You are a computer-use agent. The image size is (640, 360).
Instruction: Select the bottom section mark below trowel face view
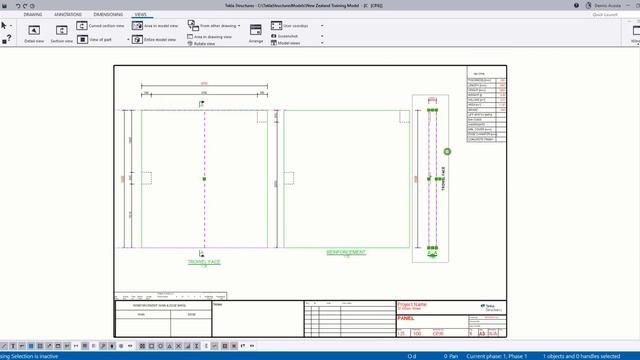coord(201,253)
